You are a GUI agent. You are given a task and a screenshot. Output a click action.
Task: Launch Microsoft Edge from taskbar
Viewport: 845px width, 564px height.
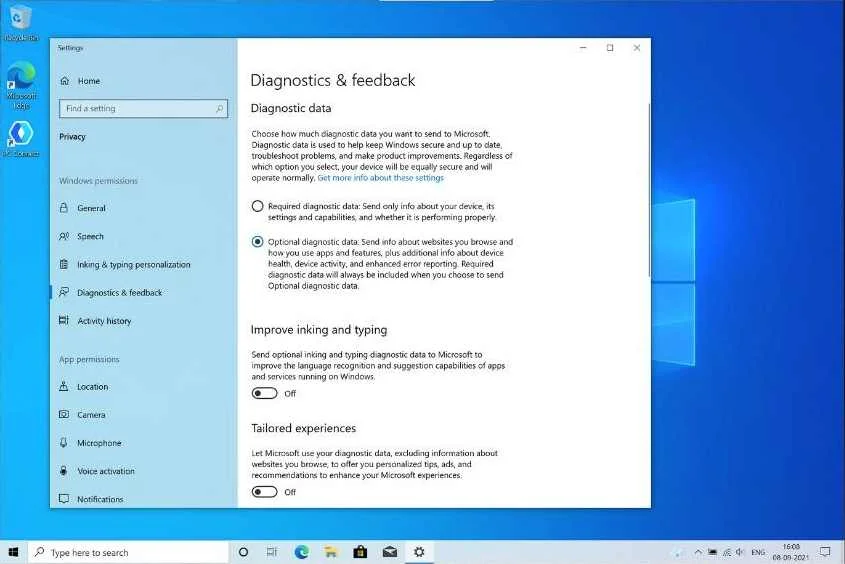pyautogui.click(x=302, y=552)
